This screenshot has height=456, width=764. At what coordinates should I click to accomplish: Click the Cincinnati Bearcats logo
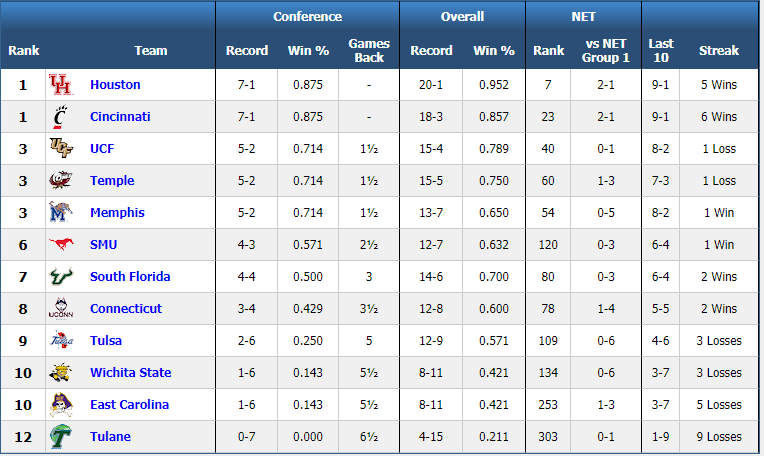60,117
